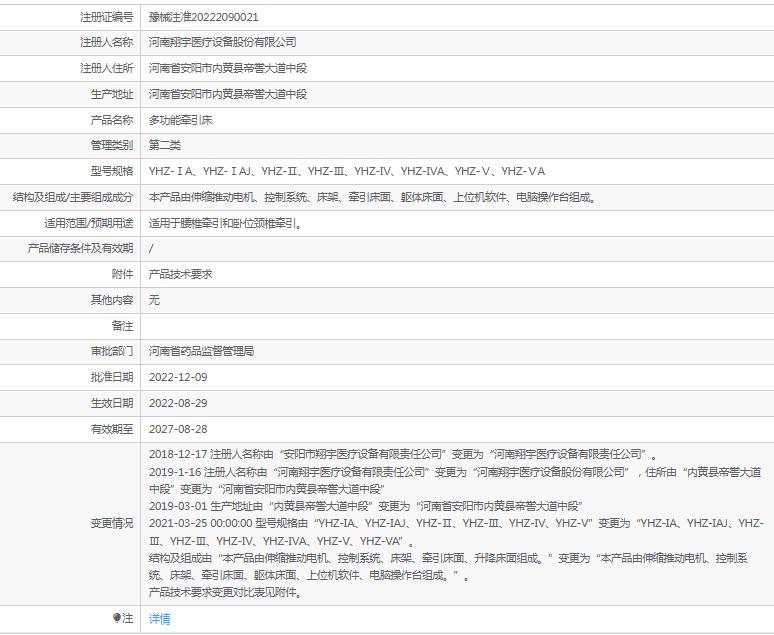Open the 详情 details link

159,619
